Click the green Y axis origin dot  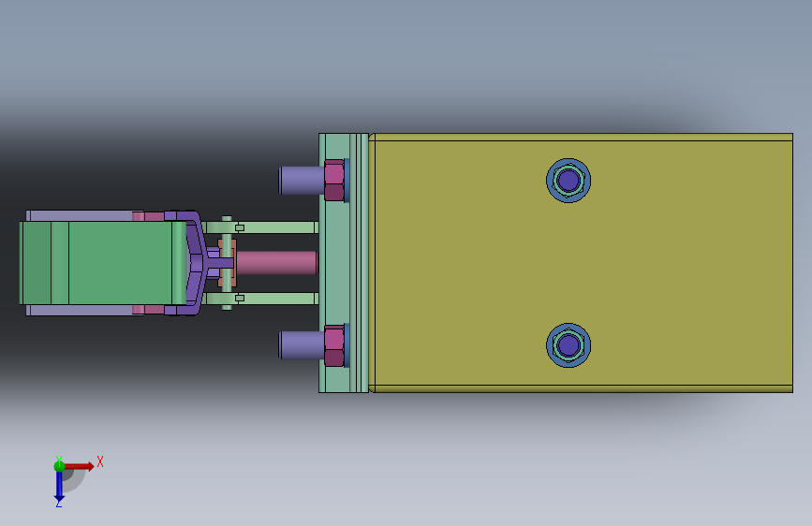coord(59,466)
